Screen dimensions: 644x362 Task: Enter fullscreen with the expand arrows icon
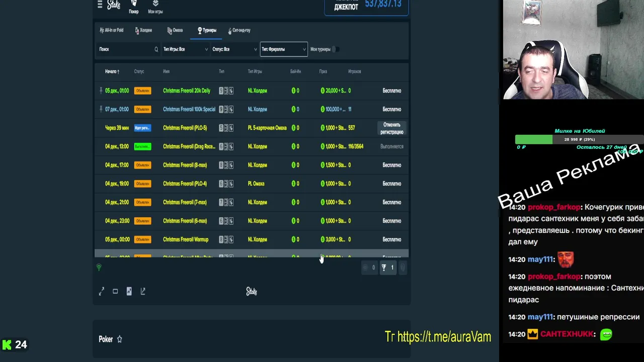[101, 291]
